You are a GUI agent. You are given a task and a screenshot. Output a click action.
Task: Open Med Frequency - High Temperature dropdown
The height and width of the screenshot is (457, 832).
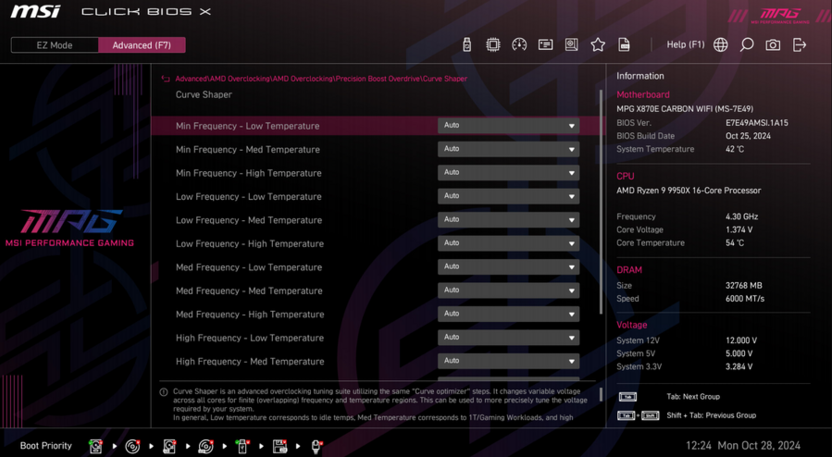508,314
